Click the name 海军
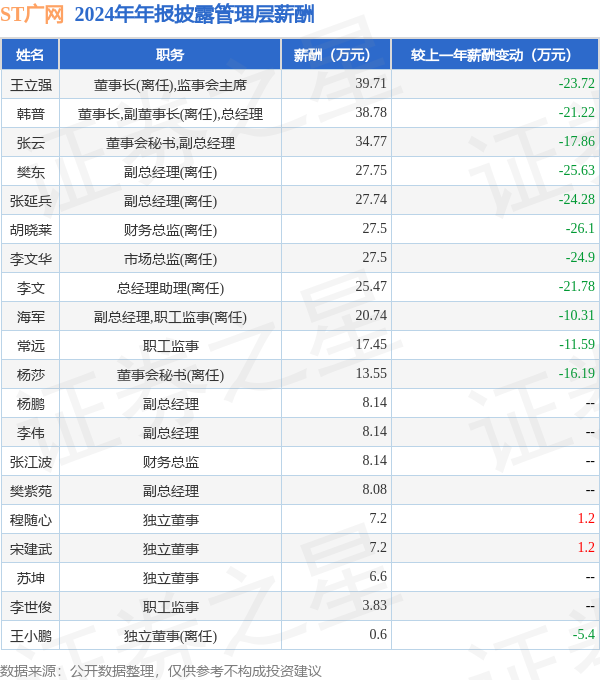The height and width of the screenshot is (680, 600). (x=31, y=317)
